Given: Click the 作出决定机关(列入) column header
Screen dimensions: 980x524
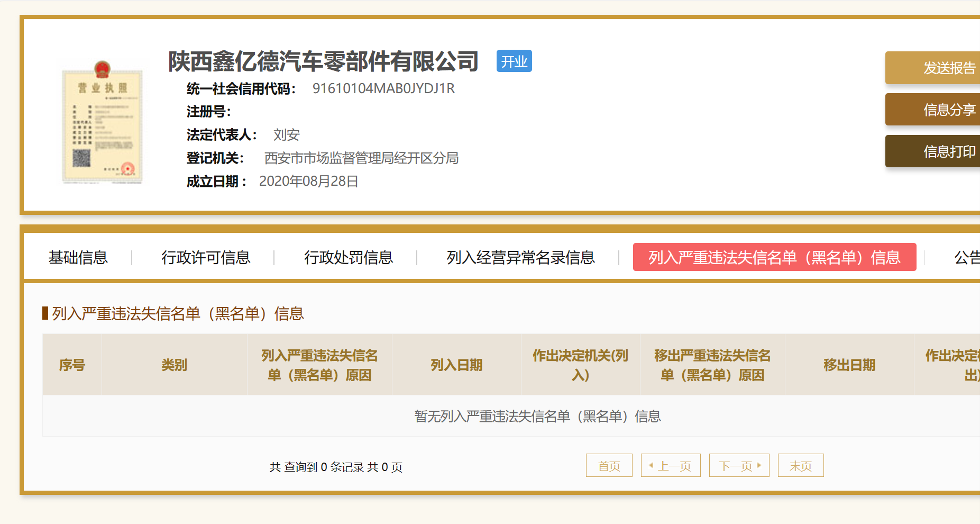Looking at the screenshot, I should pyautogui.click(x=581, y=365).
